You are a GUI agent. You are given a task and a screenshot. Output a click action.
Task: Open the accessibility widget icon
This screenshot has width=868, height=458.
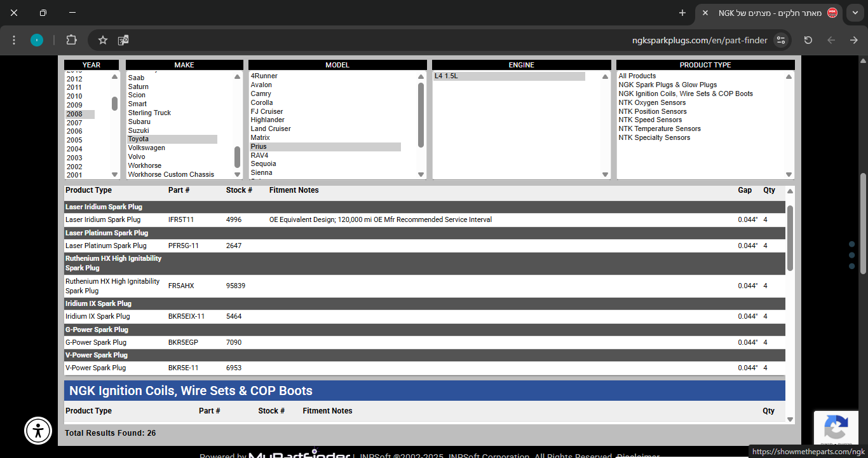pyautogui.click(x=38, y=431)
